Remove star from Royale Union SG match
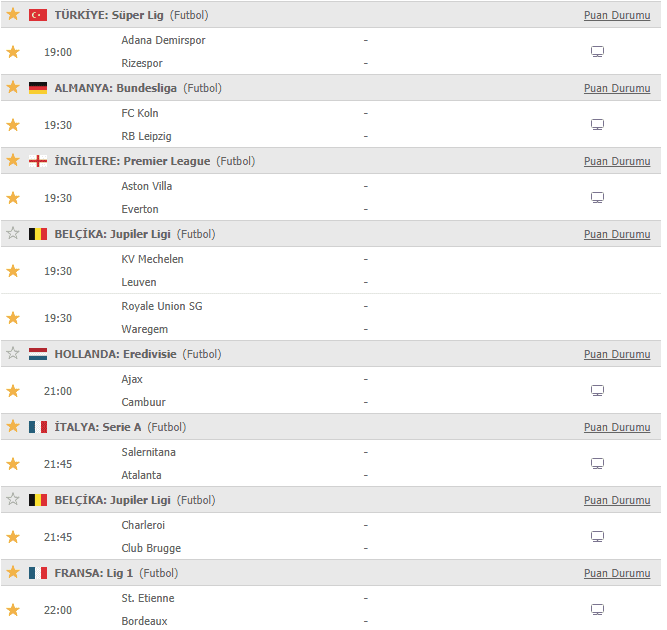Viewport: 667px width, 630px height. [13, 318]
